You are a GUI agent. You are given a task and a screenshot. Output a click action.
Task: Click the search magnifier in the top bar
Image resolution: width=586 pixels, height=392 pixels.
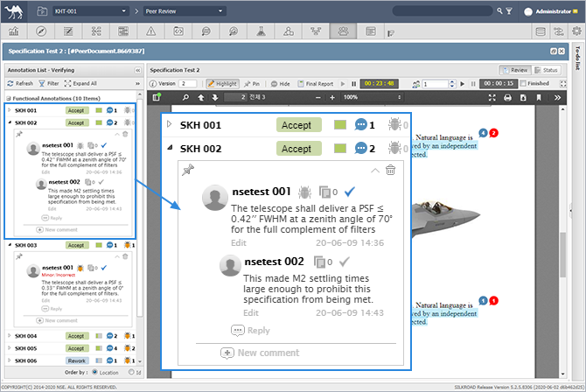[500, 11]
